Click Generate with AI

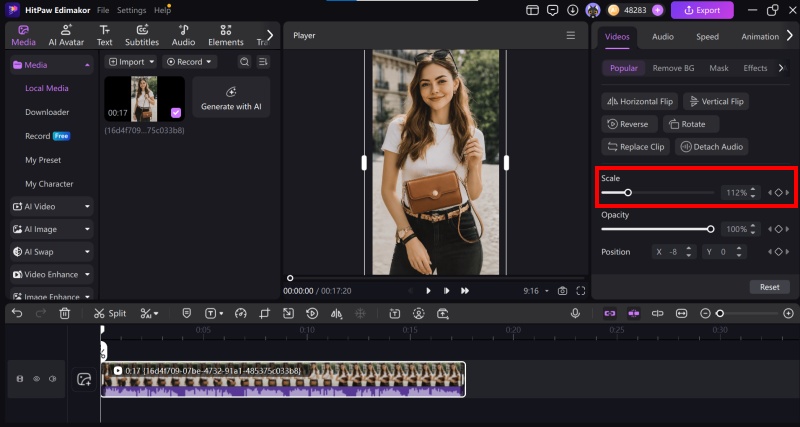click(231, 97)
